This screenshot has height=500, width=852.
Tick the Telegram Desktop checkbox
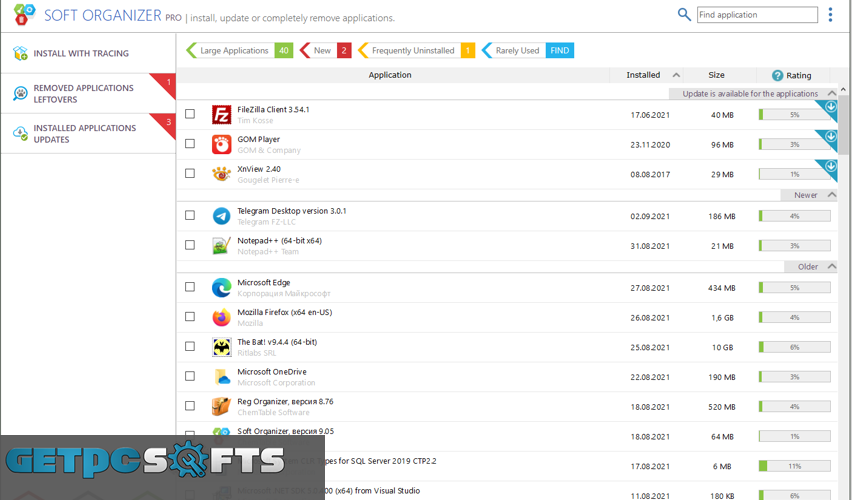click(190, 215)
